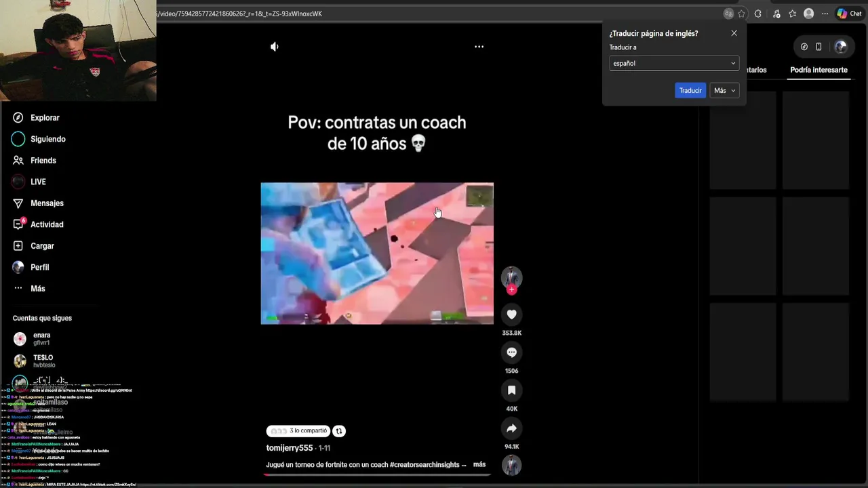The width and height of the screenshot is (868, 488).
Task: Open browser settings and more menu
Action: pyautogui.click(x=825, y=14)
